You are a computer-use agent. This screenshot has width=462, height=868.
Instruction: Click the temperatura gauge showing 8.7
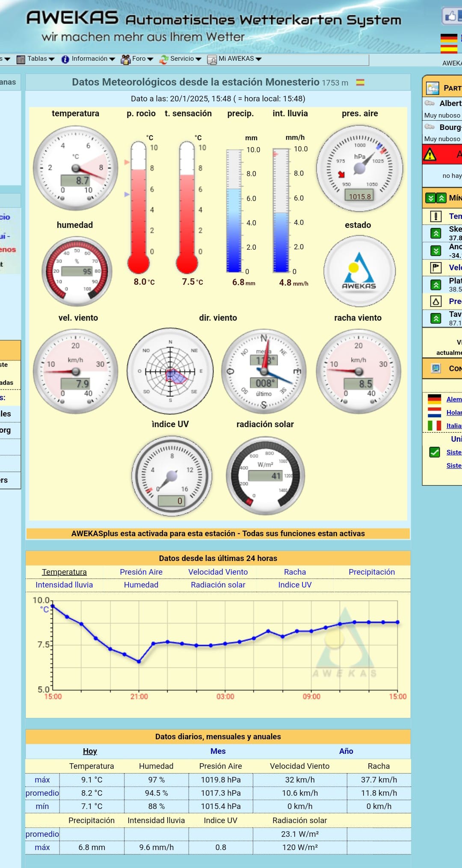(x=75, y=168)
